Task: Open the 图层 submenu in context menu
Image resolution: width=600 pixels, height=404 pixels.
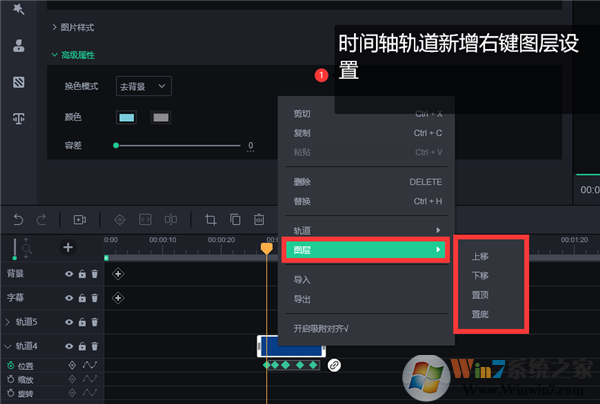Action: (x=365, y=250)
